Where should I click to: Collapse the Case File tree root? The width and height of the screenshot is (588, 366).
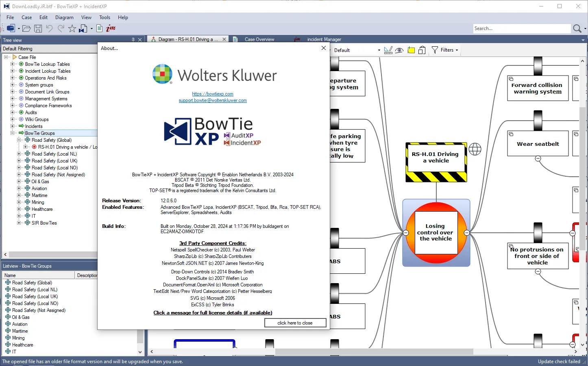(x=6, y=57)
